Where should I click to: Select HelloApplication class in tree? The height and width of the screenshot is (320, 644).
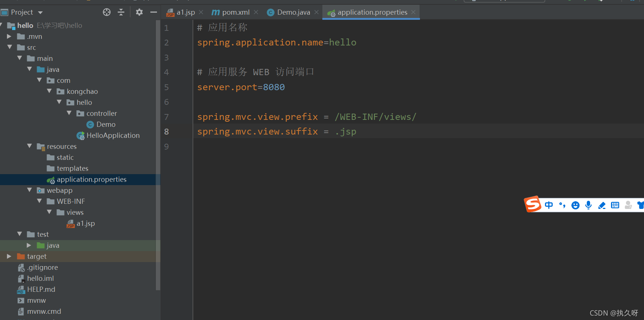click(113, 136)
